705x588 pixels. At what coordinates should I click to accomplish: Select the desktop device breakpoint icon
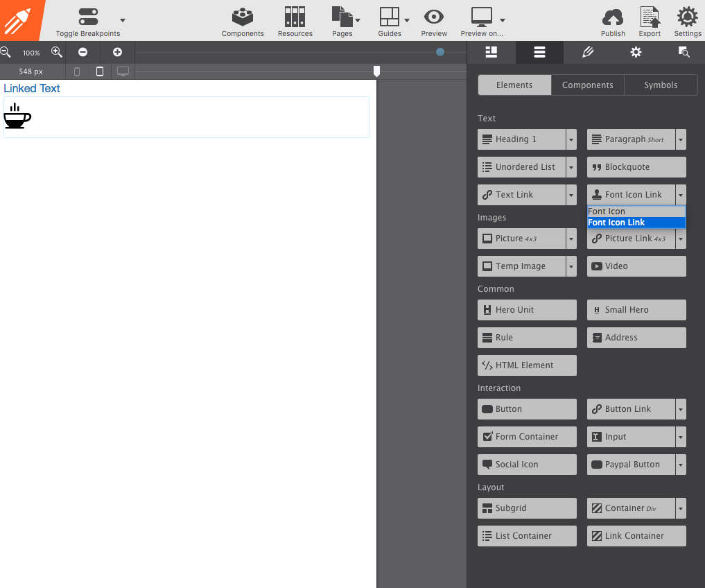[123, 71]
